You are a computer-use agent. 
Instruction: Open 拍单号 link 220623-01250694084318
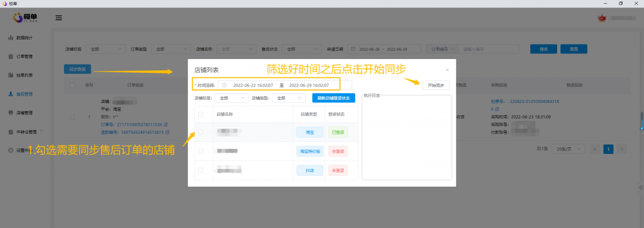point(534,101)
